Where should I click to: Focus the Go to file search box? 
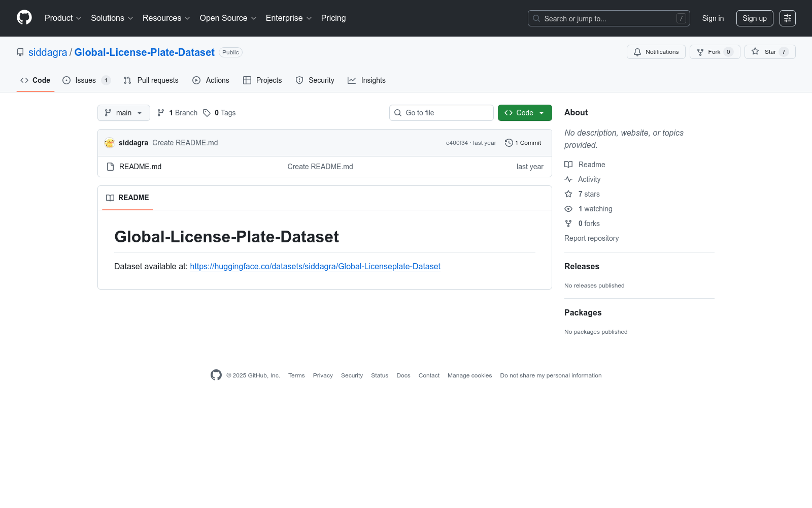[442, 113]
